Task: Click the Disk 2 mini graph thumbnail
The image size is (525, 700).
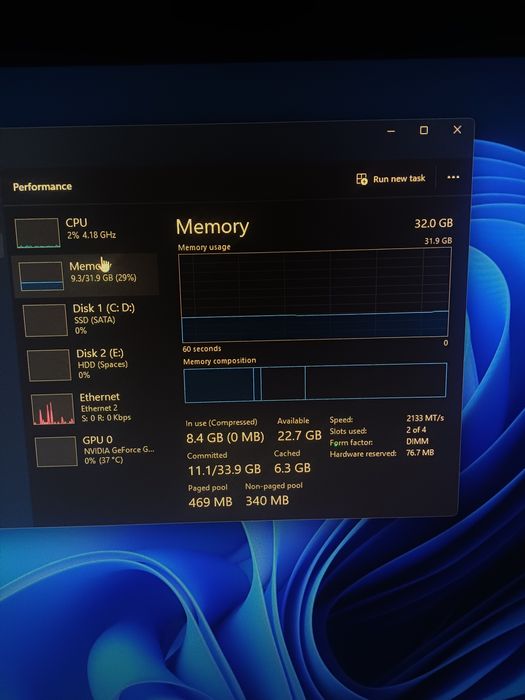Action: (49, 365)
